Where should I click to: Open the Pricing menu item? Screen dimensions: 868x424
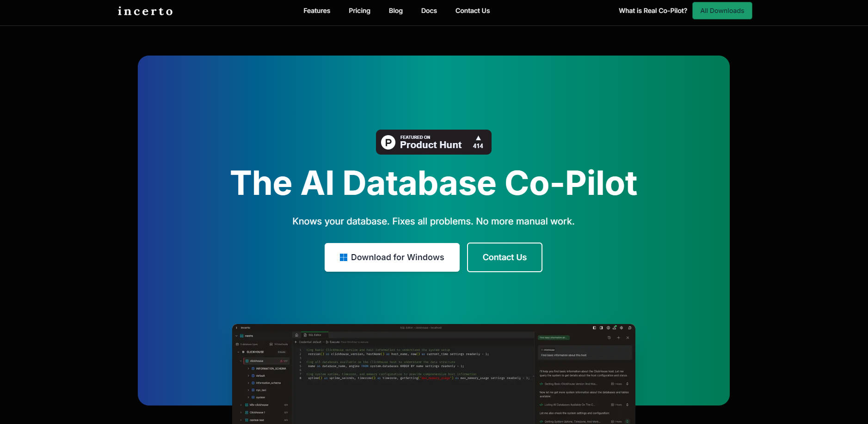[359, 11]
